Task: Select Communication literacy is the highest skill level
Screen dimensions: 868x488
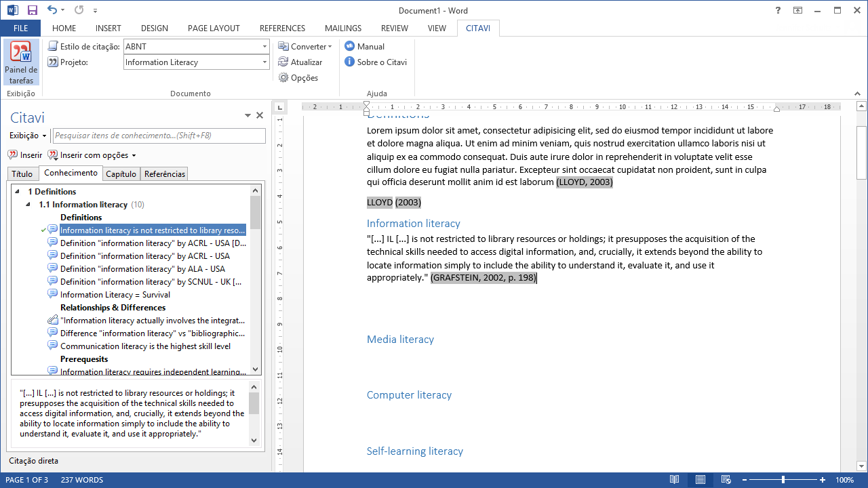Action: tap(145, 346)
